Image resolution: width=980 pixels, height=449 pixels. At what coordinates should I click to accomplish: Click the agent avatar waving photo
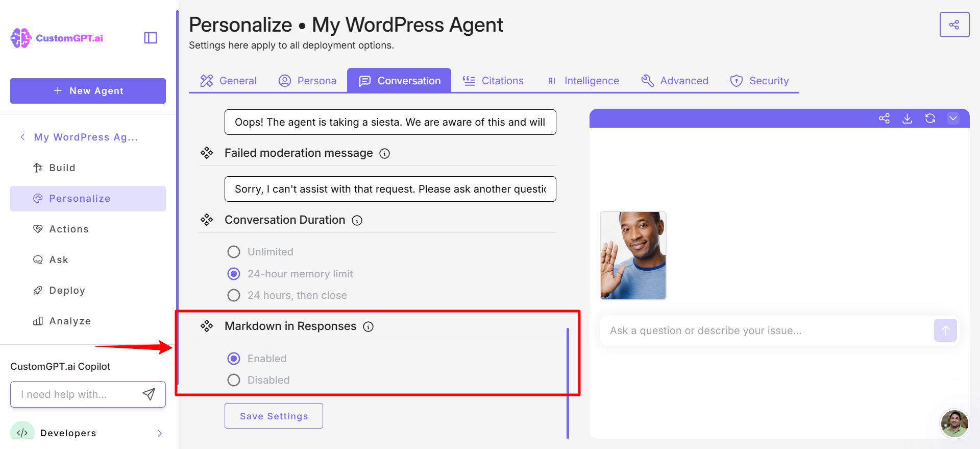(x=633, y=255)
